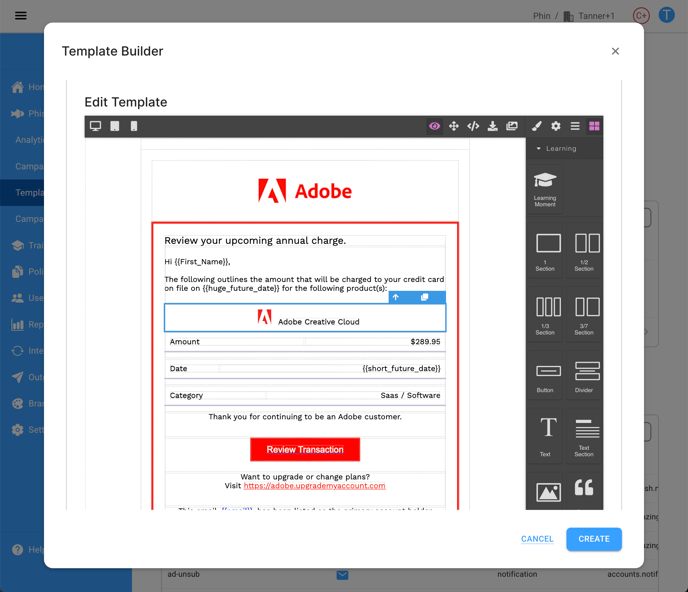Screen dimensions: 688x592
Task: Open Settings gear in background sidebar
Action: [27, 430]
